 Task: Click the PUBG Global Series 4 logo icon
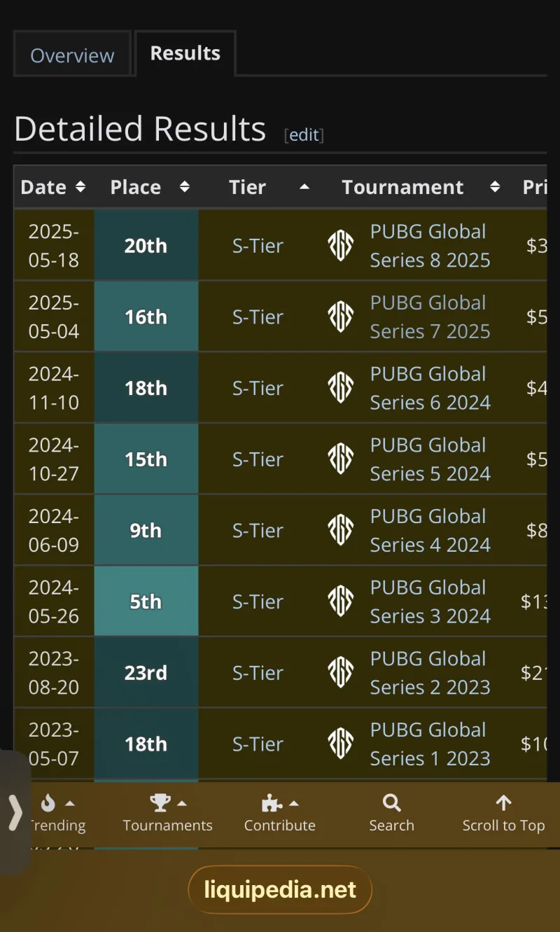point(341,530)
